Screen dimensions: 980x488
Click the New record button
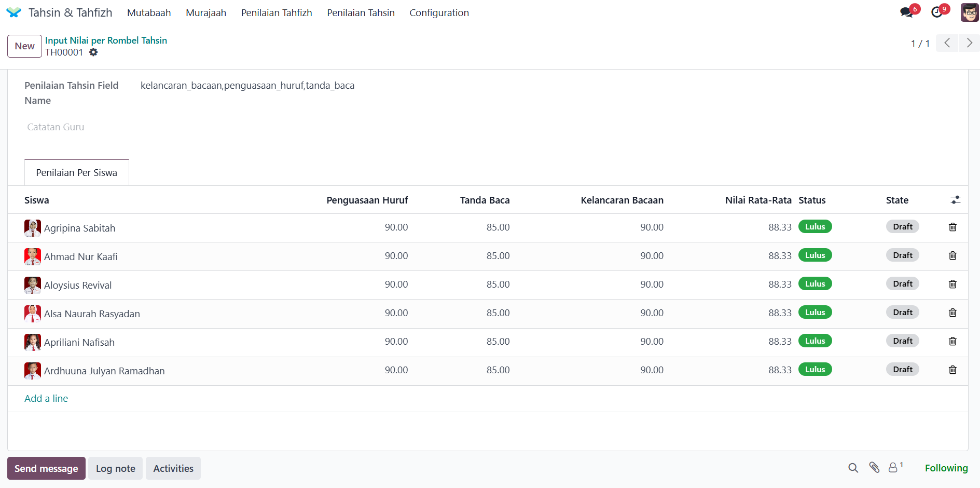click(24, 46)
